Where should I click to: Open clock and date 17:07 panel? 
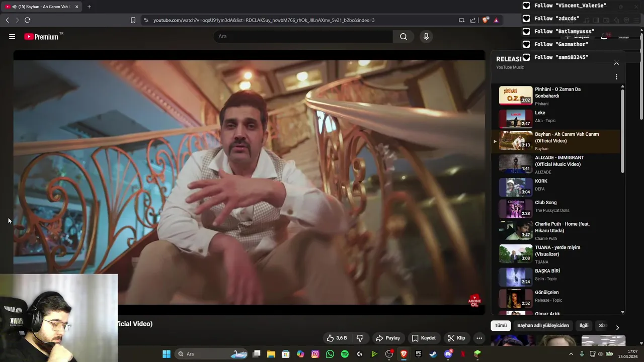pyautogui.click(x=628, y=354)
